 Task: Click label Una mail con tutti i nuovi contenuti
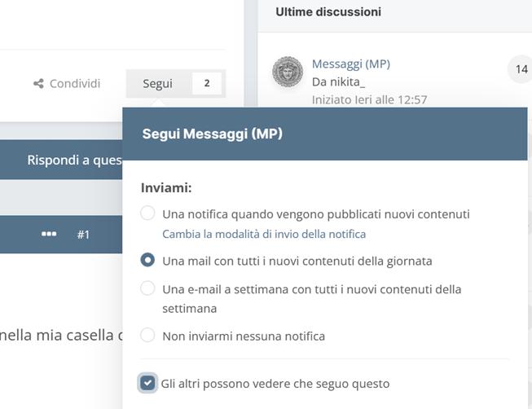pyautogui.click(x=297, y=261)
